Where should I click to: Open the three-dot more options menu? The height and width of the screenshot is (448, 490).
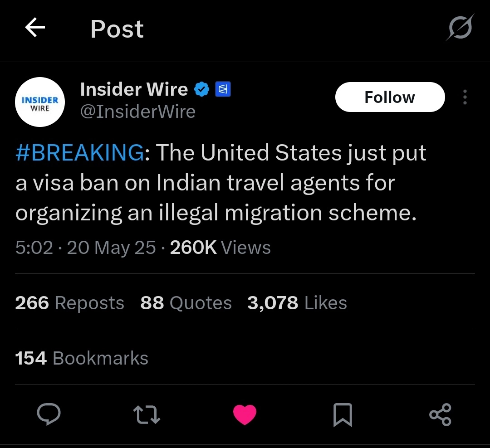465,97
